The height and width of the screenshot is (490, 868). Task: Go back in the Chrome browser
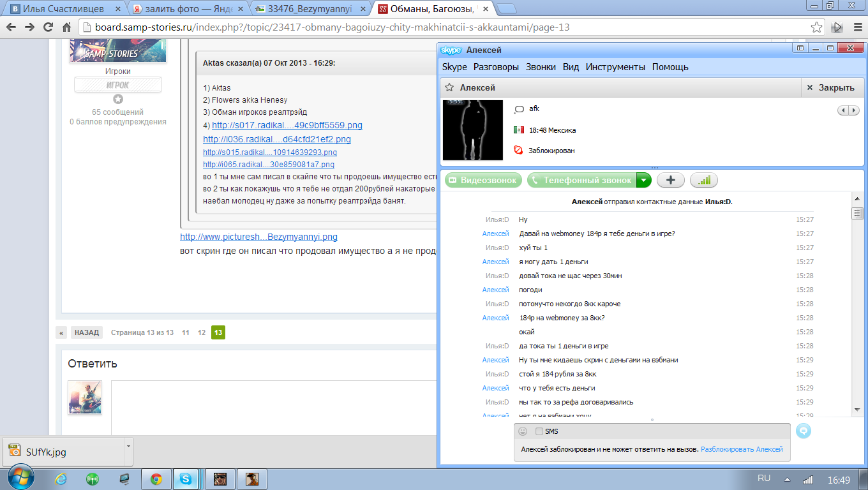(11, 27)
